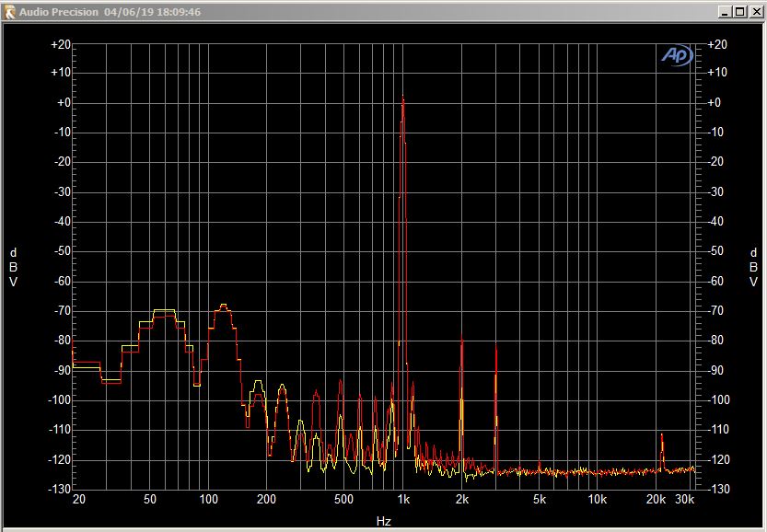Click the right '-40' amplitude axis label
Screen dimensions: 767x532
click(715, 222)
